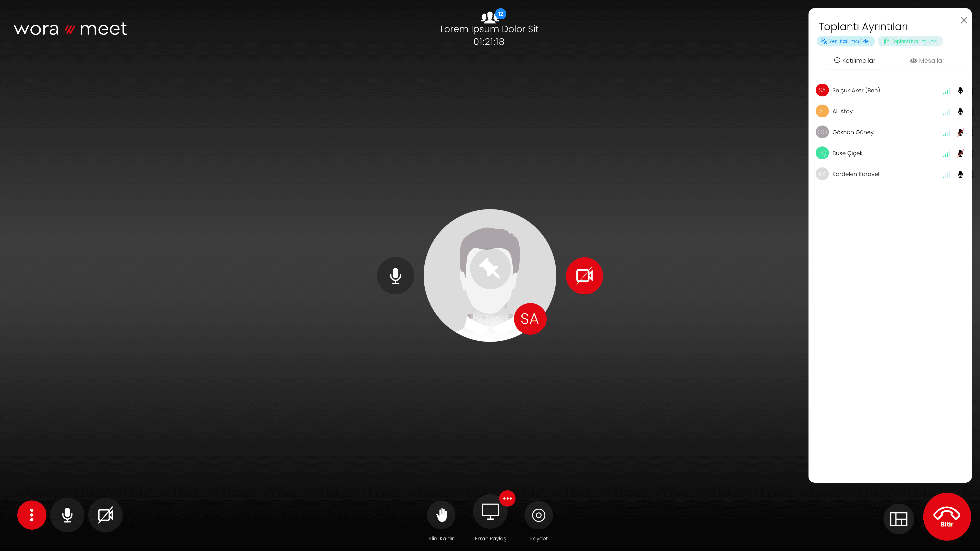980x551 pixels.
Task: Copy the Toplantı Katılım Linki
Action: (910, 41)
